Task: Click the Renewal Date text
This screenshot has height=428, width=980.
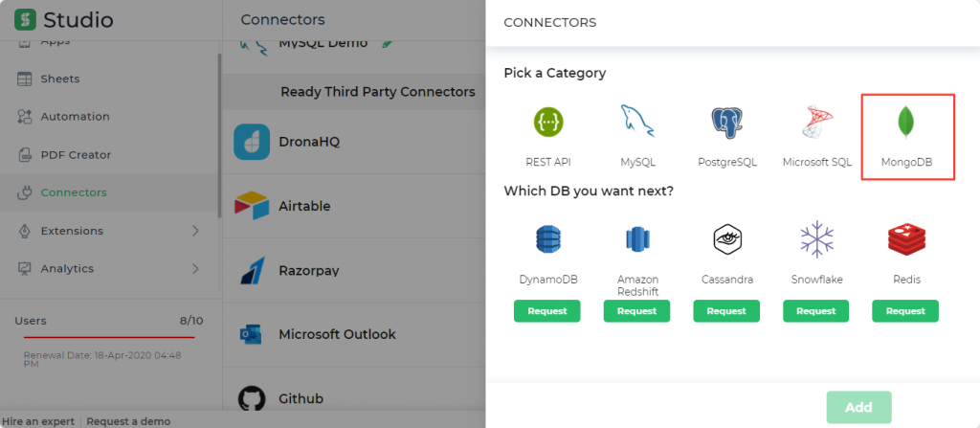Action: click(102, 359)
